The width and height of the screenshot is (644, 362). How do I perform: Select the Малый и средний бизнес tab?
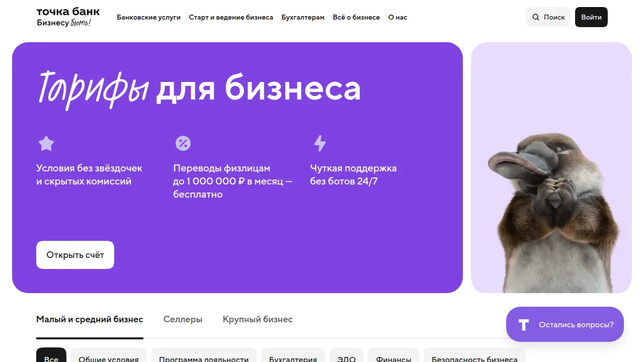[x=90, y=320]
